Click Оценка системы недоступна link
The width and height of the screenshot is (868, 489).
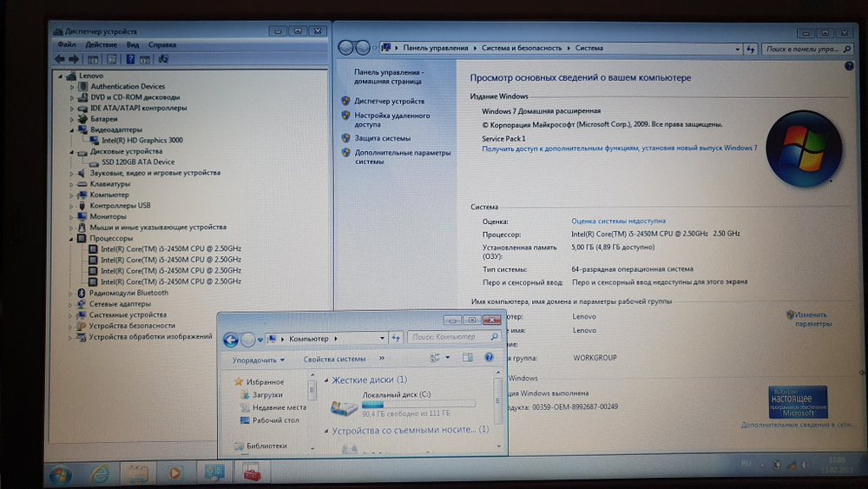pos(618,221)
